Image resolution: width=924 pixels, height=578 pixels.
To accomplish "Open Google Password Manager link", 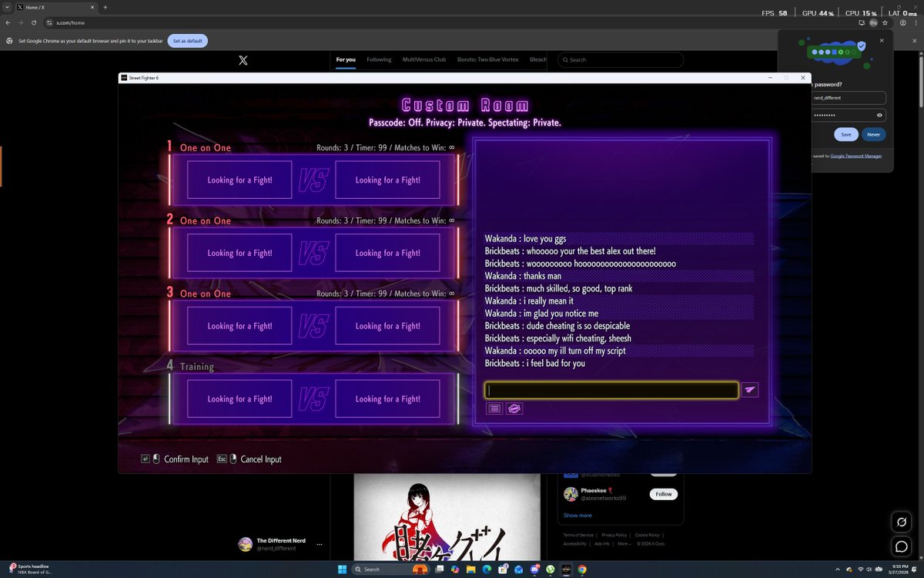I will pyautogui.click(x=856, y=156).
